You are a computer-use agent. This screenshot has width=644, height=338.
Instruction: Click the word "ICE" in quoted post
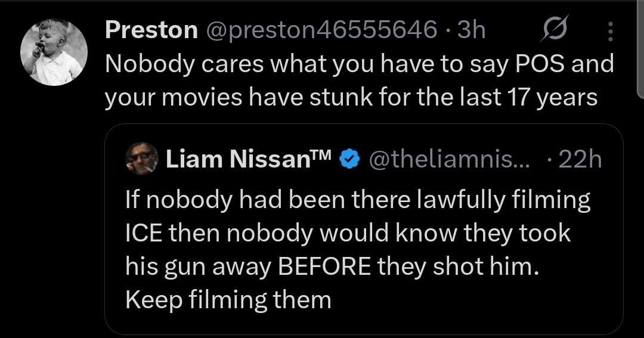144,234
